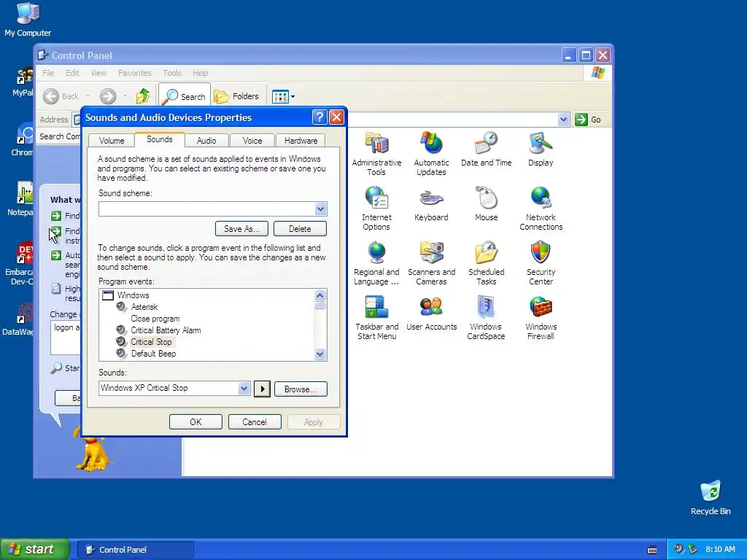Open Scanners and Cameras icon
Viewport: 747px width, 560px height.
click(431, 263)
